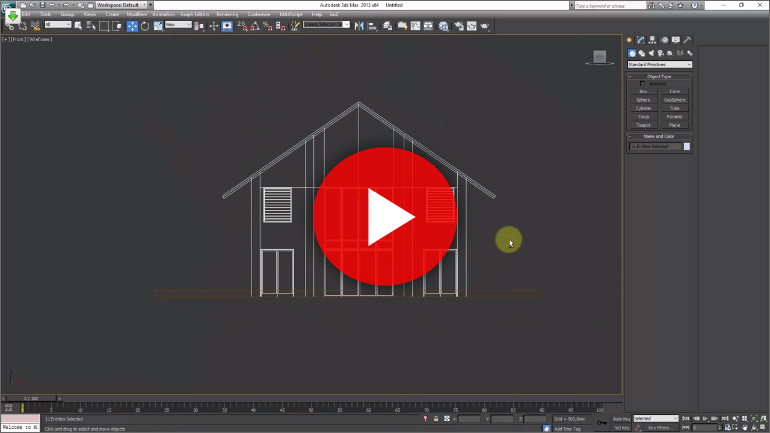This screenshot has width=770, height=433.
Task: Click the Keyboard Shortcut Override toggle
Action: pyautogui.click(x=227, y=26)
